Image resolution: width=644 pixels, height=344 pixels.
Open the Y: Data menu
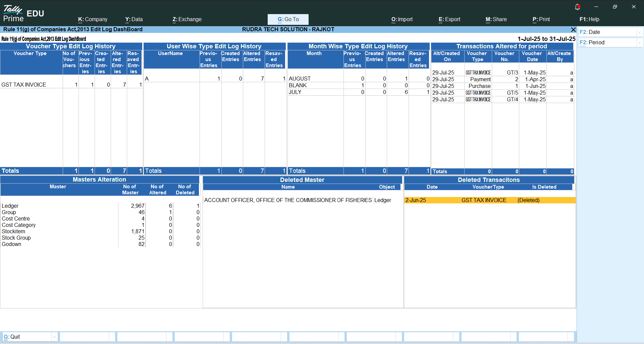pos(134,19)
